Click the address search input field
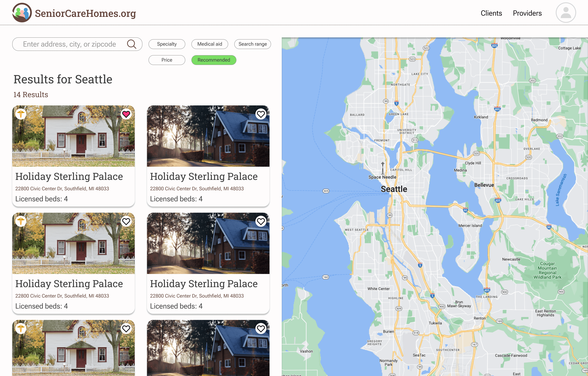This screenshot has height=376, width=588. click(x=70, y=44)
